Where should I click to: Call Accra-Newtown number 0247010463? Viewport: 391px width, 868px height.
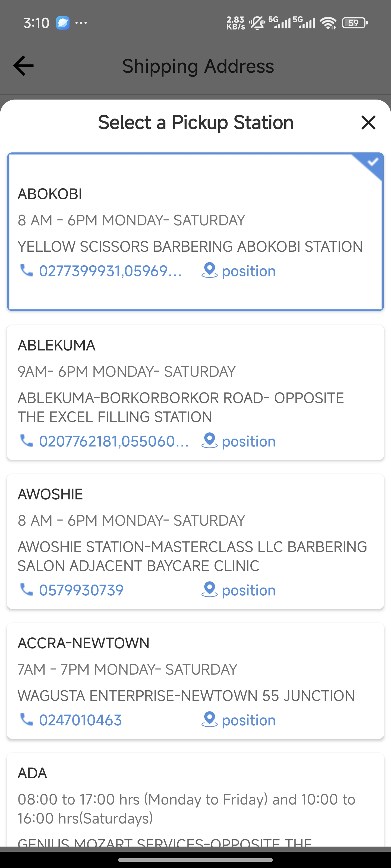point(80,720)
